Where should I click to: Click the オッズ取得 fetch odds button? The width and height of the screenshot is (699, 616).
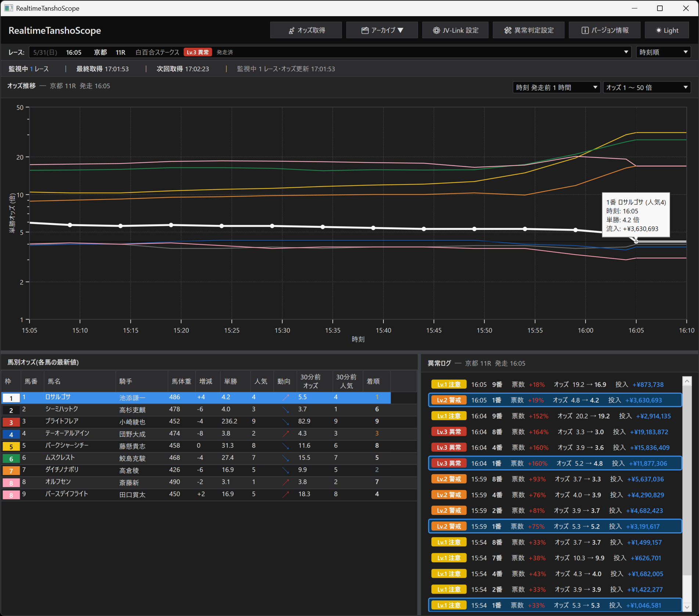coord(306,30)
